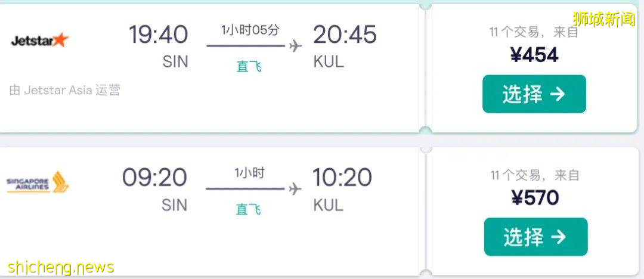Click the Jetstar airline logo

click(x=40, y=41)
